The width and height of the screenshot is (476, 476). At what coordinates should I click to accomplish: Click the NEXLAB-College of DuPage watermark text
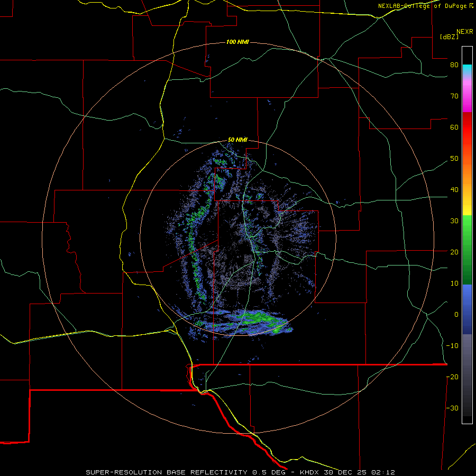click(x=425, y=6)
